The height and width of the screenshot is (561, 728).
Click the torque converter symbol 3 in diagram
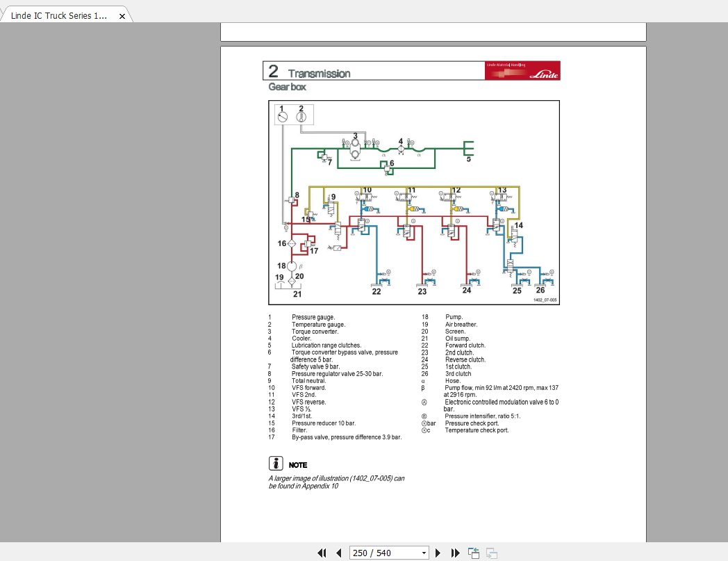pyautogui.click(x=355, y=149)
